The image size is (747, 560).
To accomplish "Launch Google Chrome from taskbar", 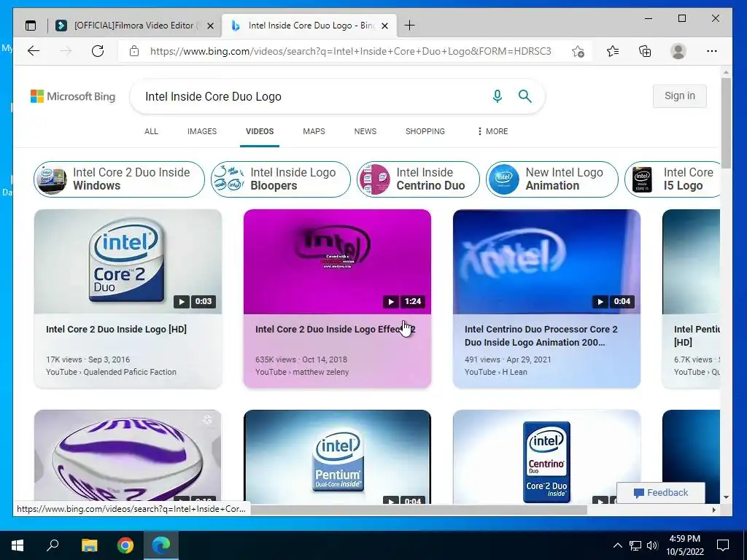I will 125,545.
